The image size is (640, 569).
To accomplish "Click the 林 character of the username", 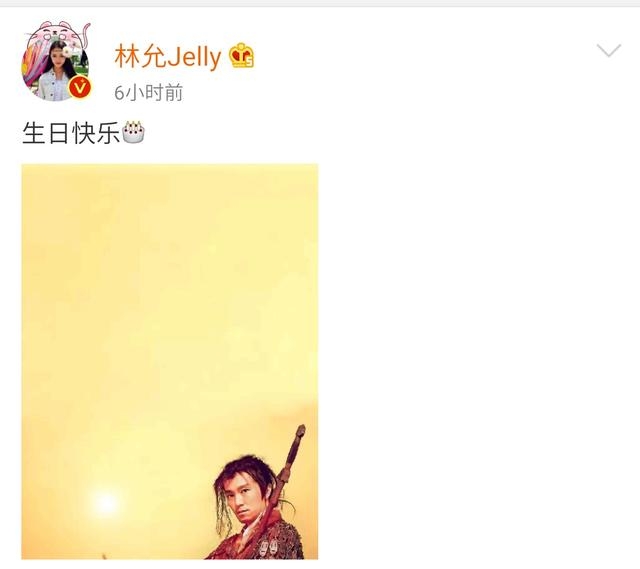I will [x=128, y=56].
